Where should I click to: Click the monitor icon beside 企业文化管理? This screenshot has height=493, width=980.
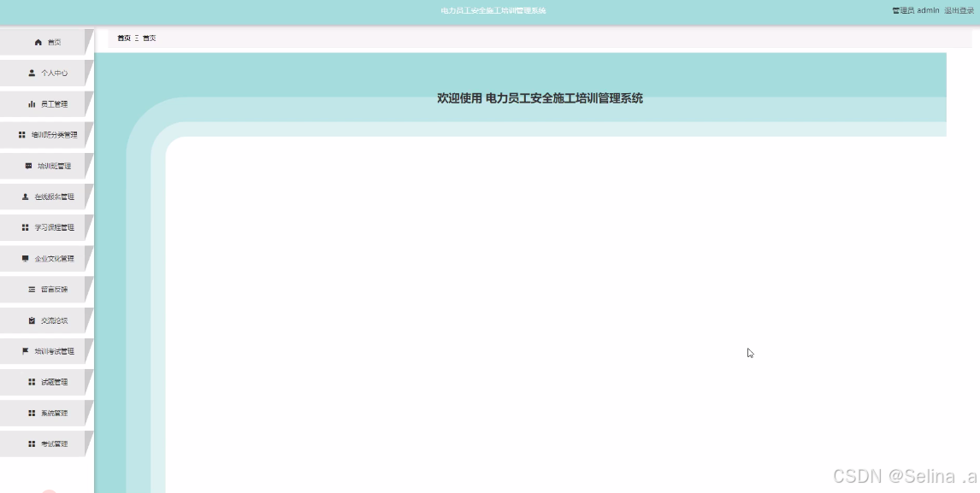coord(25,259)
